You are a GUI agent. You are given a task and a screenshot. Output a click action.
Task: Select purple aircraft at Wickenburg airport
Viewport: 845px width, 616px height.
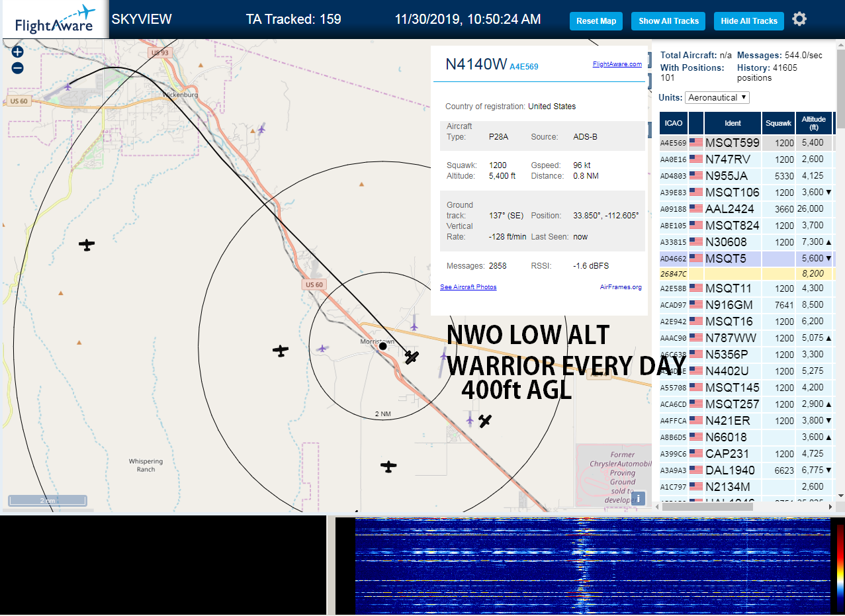(x=68, y=87)
